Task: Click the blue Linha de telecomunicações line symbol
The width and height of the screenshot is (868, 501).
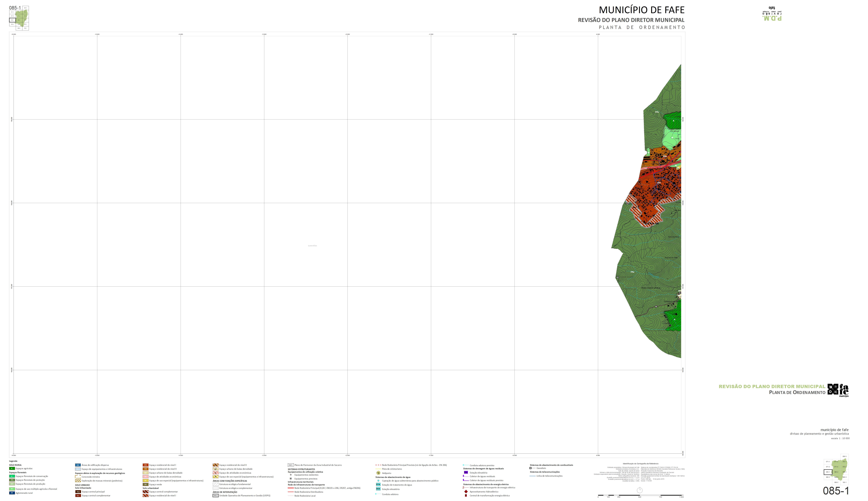Action: (533, 476)
